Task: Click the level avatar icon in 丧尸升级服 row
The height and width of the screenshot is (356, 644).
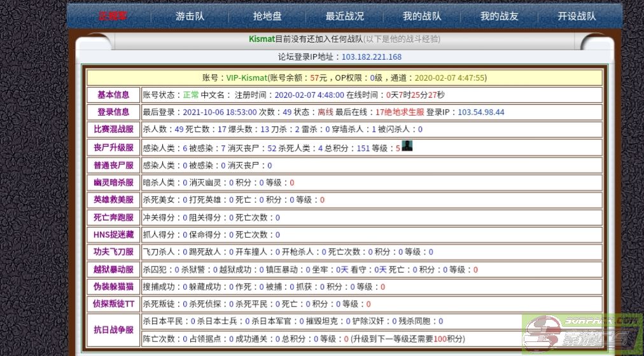Action: pyautogui.click(x=407, y=146)
